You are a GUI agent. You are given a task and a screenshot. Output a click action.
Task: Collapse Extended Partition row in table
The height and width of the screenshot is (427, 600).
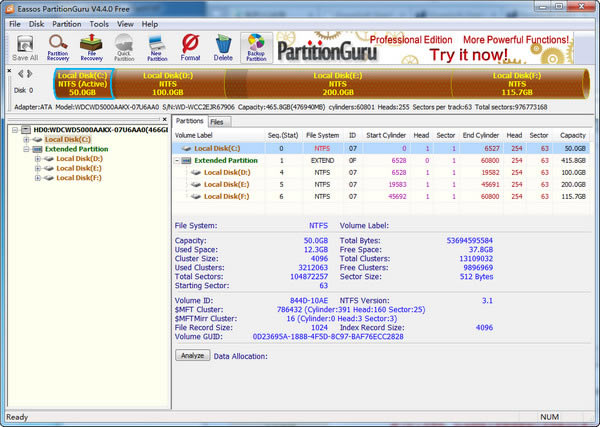tap(177, 161)
